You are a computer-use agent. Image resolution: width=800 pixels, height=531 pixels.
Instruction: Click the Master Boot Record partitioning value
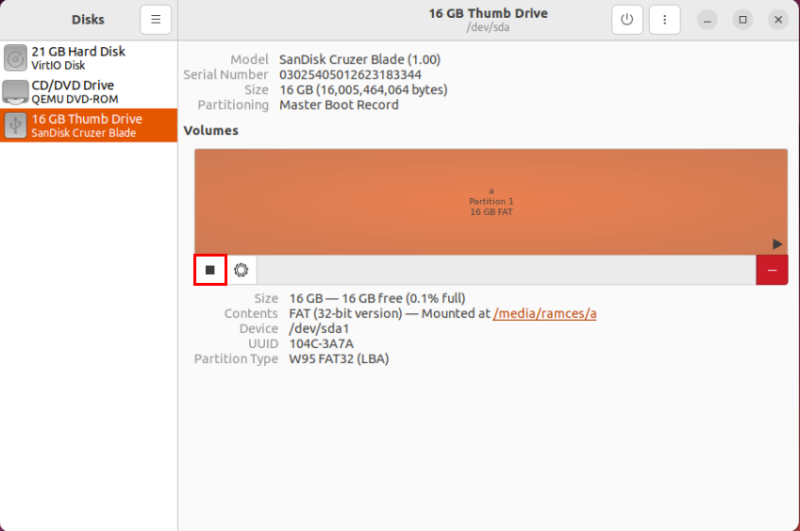click(339, 105)
